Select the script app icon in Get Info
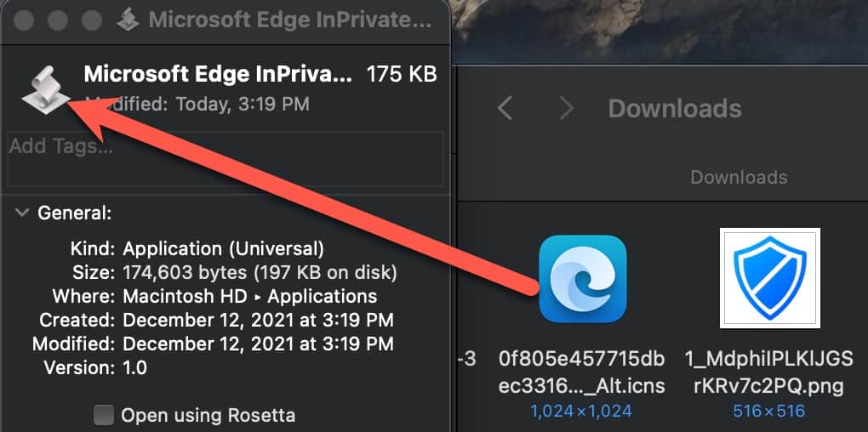This screenshot has width=868, height=432. tap(46, 89)
